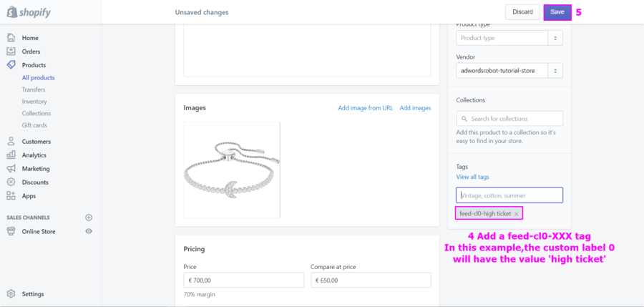Screen dimensions: 644x307
Task: Open the Marketing section icon
Action: pos(11,169)
